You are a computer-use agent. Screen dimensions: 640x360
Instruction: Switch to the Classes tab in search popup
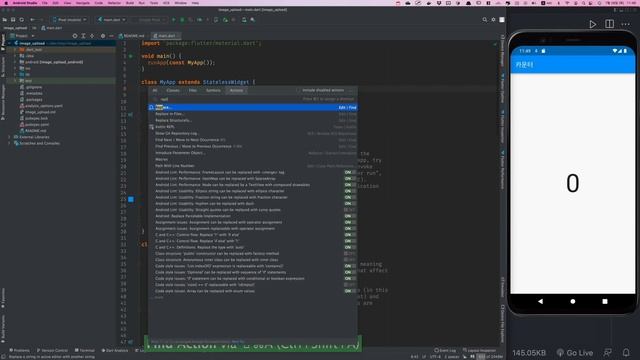coord(173,90)
